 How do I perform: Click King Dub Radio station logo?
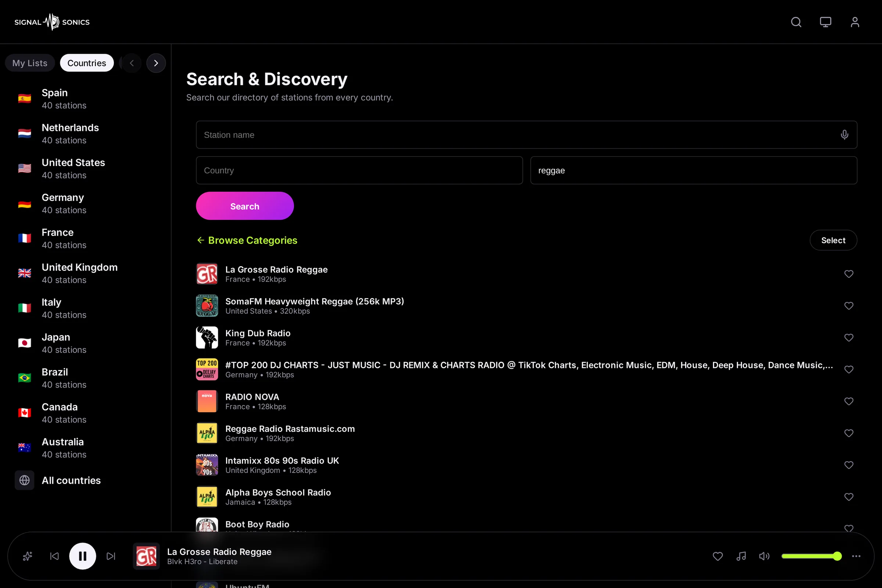coord(207,337)
